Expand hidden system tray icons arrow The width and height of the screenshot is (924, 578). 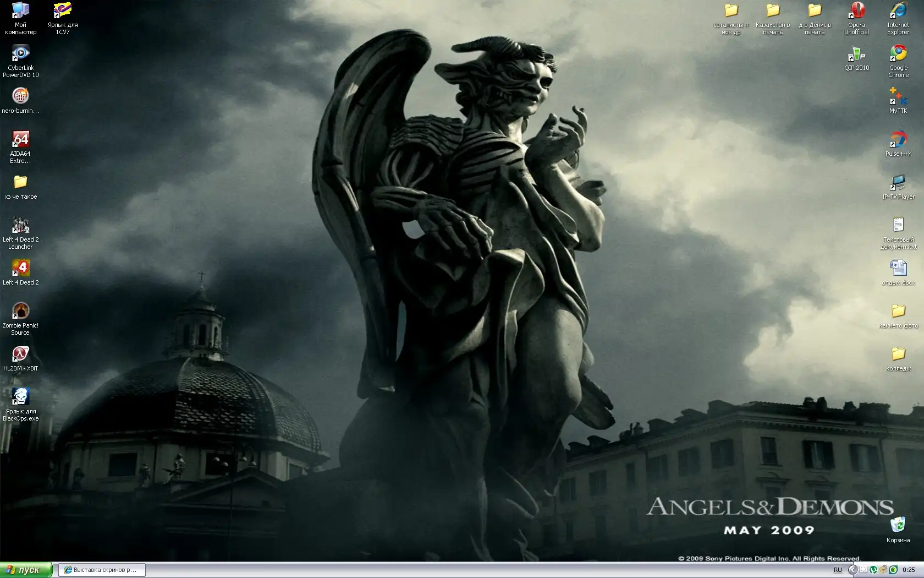(853, 570)
